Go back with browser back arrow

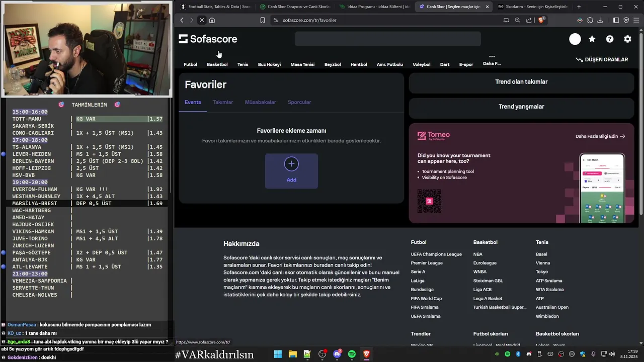[x=182, y=20]
